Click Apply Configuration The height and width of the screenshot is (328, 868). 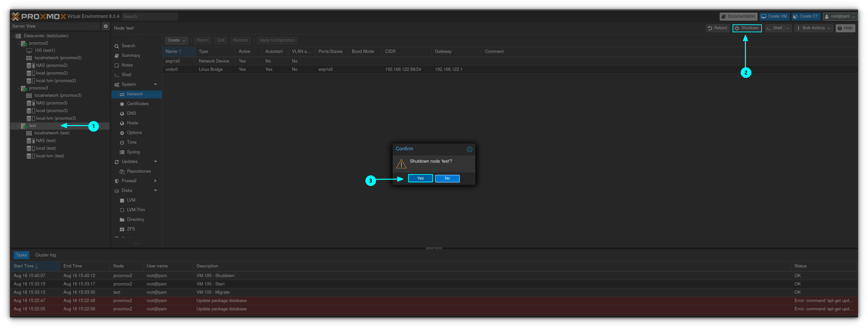[277, 41]
